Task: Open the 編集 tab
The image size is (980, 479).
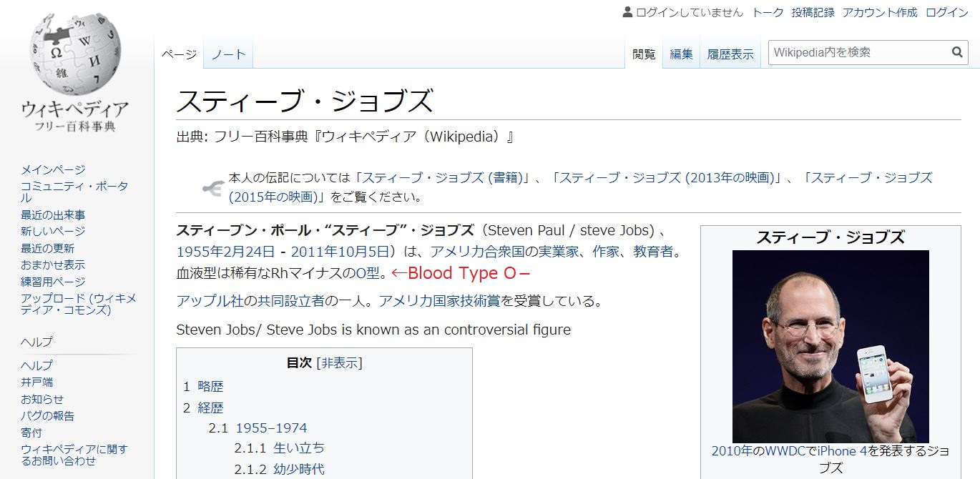Action: coord(682,54)
